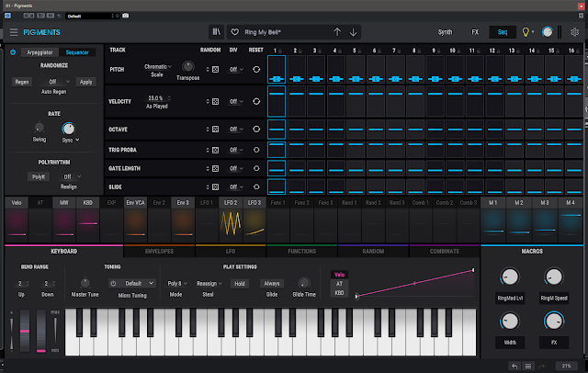
Task: Click the Apply randomize button
Action: click(85, 82)
